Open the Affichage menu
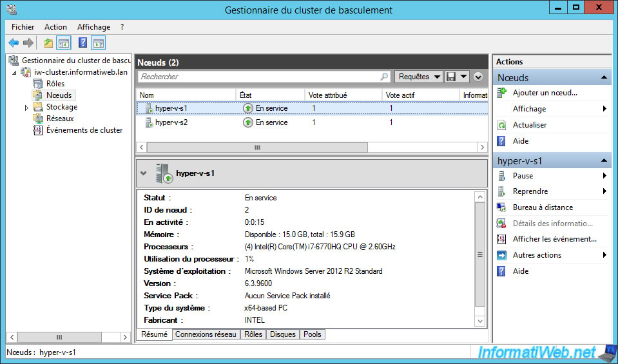The height and width of the screenshot is (364, 618). 94,27
